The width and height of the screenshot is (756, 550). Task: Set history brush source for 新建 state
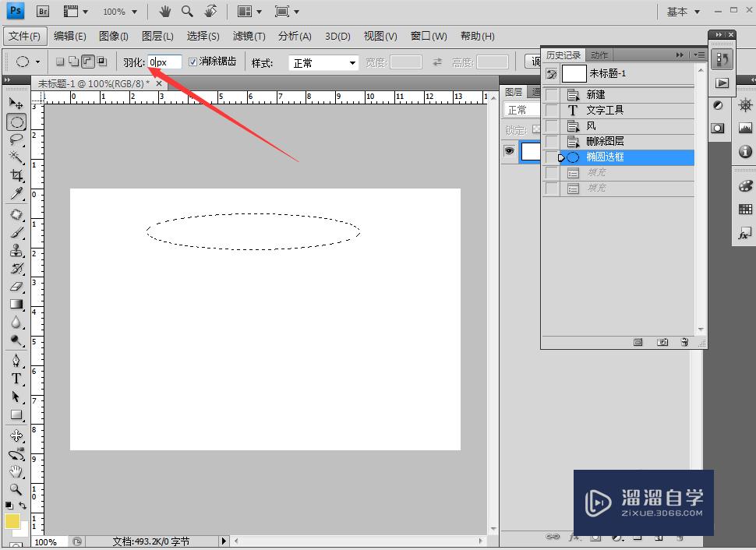coord(551,95)
